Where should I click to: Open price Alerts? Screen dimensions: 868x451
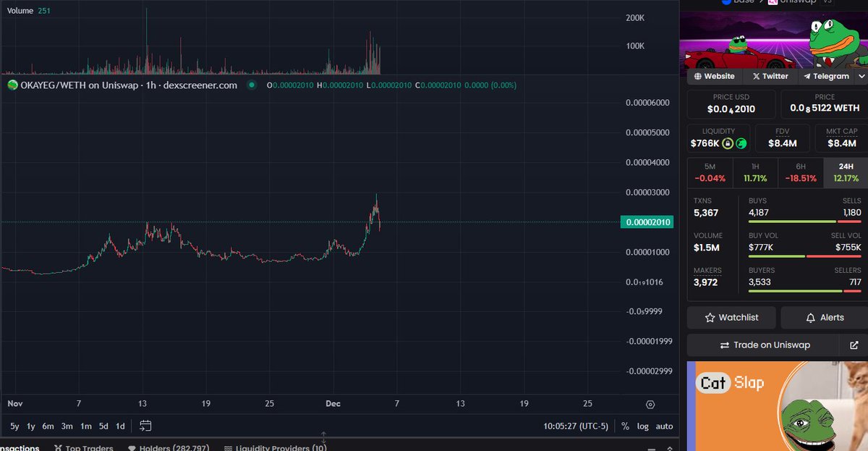[825, 318]
